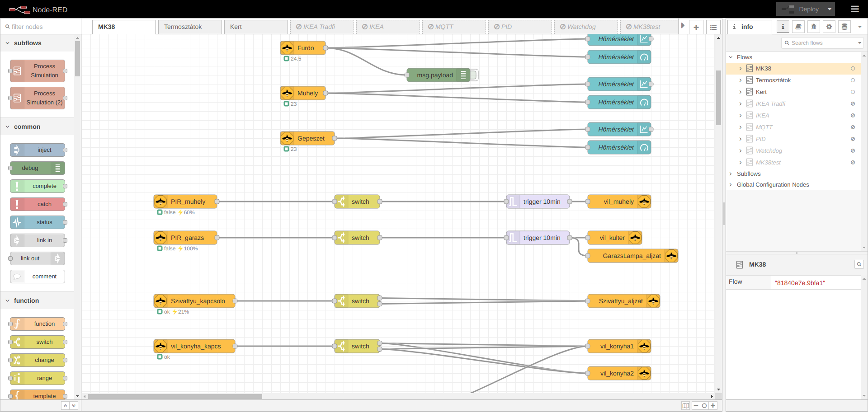Click the workspace horizontal scrollbar thumb
868x413 pixels.
click(x=175, y=397)
